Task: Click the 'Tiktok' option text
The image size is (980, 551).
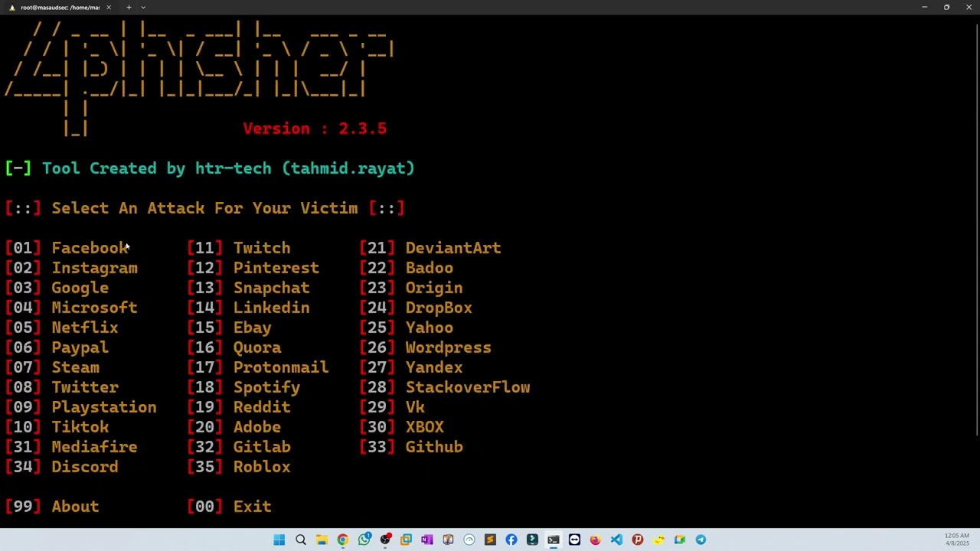Action: (x=80, y=427)
